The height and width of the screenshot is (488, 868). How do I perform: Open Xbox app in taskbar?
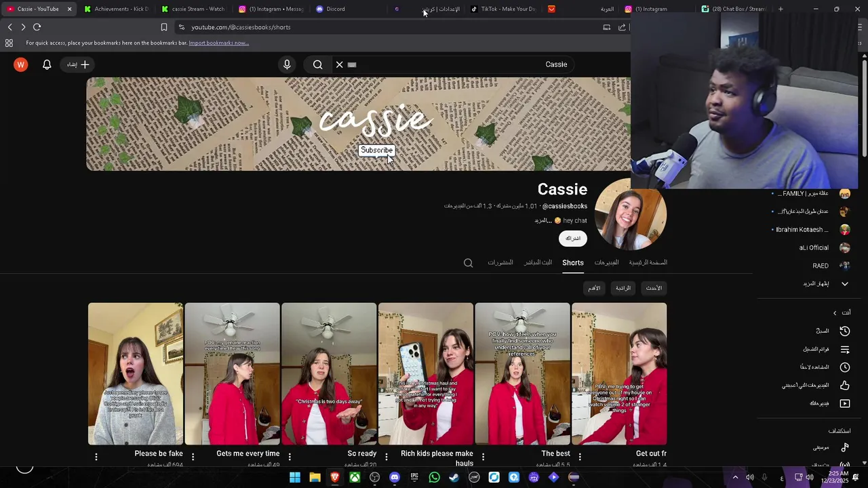tap(355, 477)
